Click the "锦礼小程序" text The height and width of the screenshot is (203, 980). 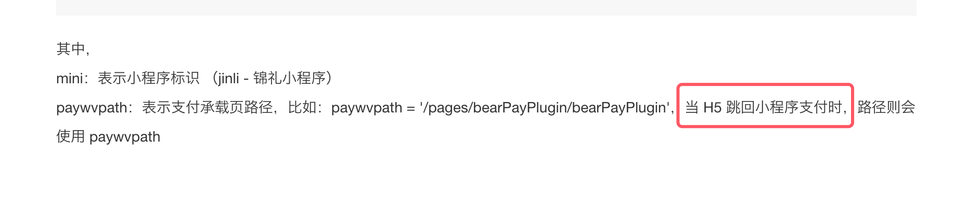289,78
